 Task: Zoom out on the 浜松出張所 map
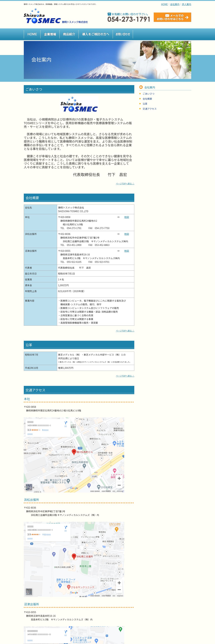pos(119,589)
